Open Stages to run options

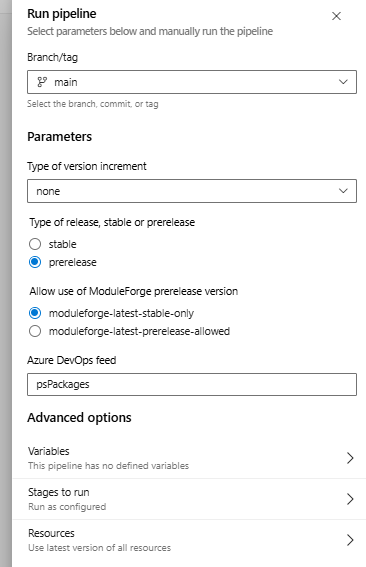point(190,499)
